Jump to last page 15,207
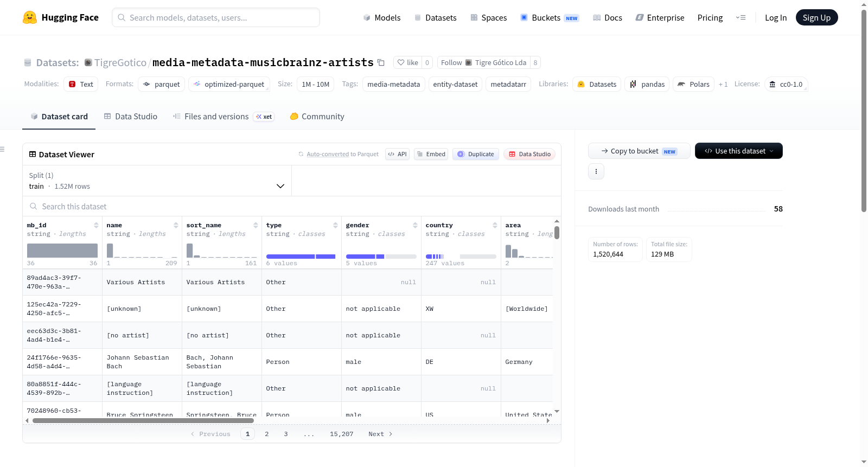 341,434
